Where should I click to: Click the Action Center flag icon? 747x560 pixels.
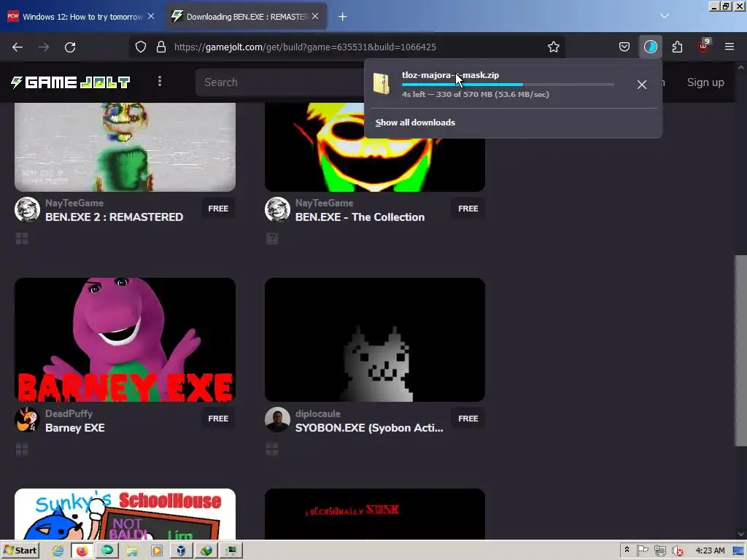pos(643,551)
